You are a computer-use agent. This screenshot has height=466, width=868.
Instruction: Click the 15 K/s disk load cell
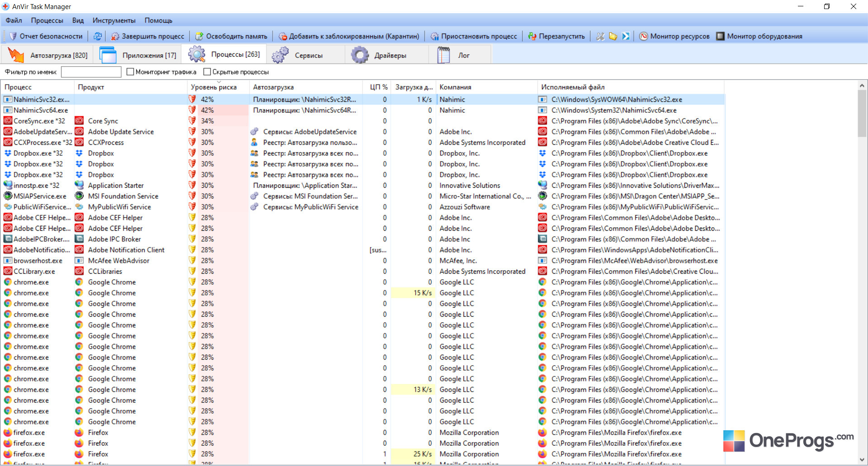pos(413,293)
